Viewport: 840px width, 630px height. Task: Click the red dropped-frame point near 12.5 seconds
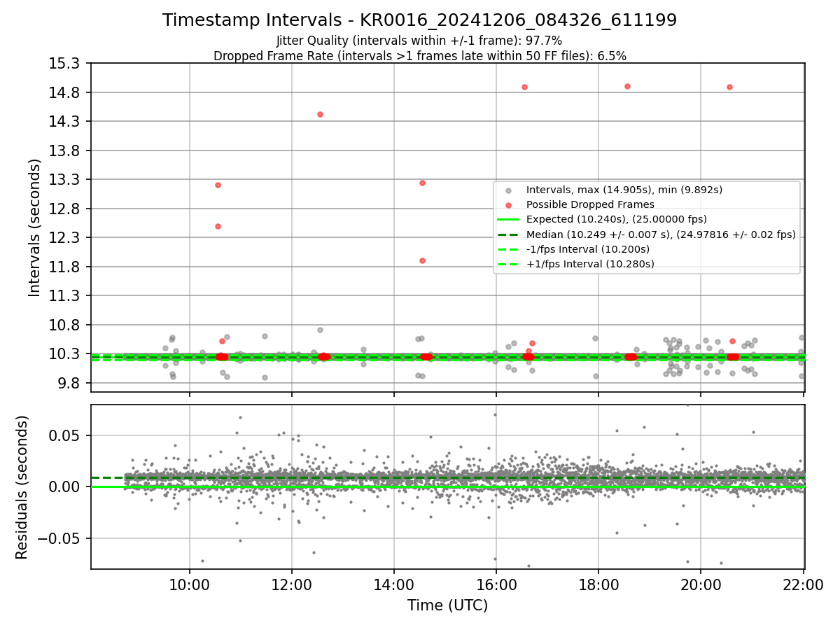click(x=218, y=226)
